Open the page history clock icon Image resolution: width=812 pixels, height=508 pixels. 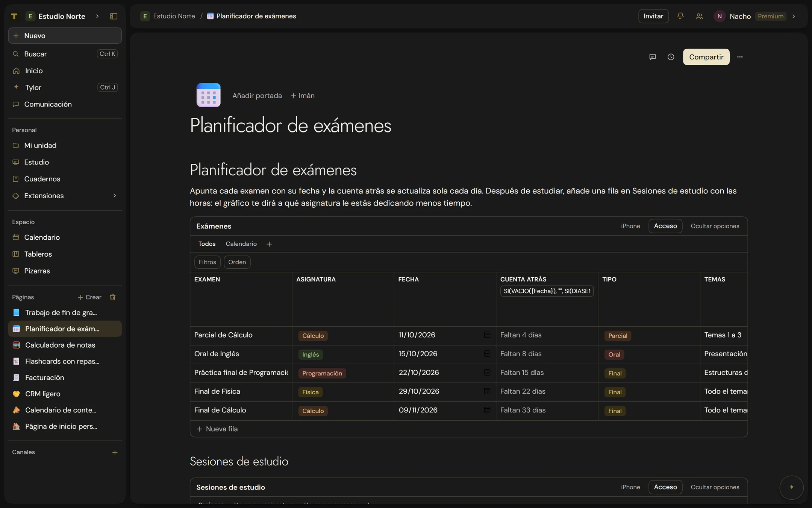671,57
